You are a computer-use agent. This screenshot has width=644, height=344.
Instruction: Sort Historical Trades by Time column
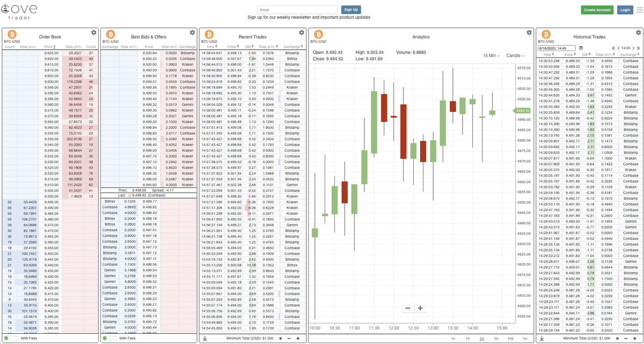(547, 55)
